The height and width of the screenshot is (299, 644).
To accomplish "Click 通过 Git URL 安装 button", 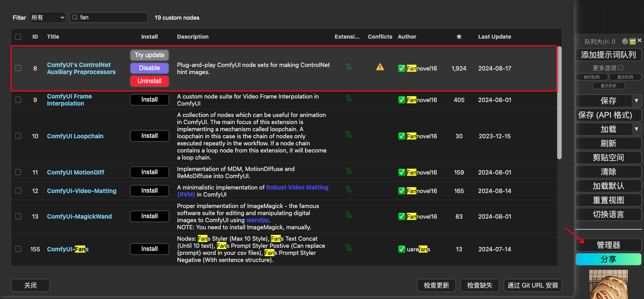I will click(x=533, y=285).
